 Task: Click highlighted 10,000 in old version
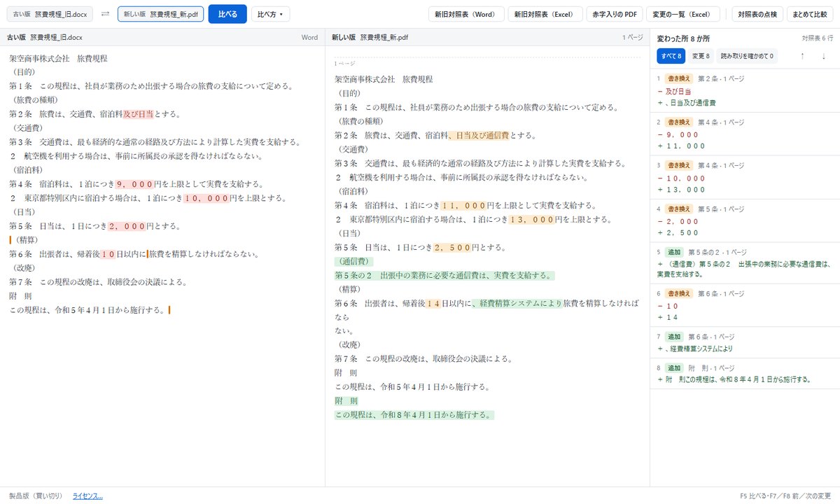click(206, 198)
